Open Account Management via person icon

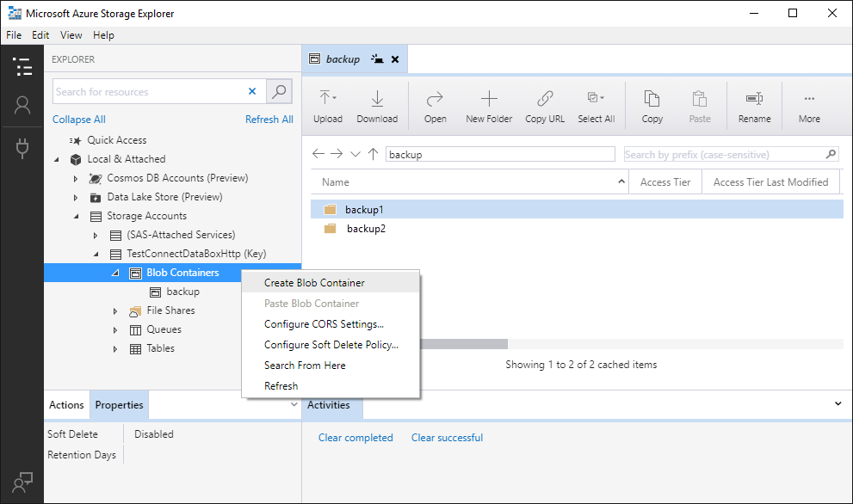click(x=22, y=105)
